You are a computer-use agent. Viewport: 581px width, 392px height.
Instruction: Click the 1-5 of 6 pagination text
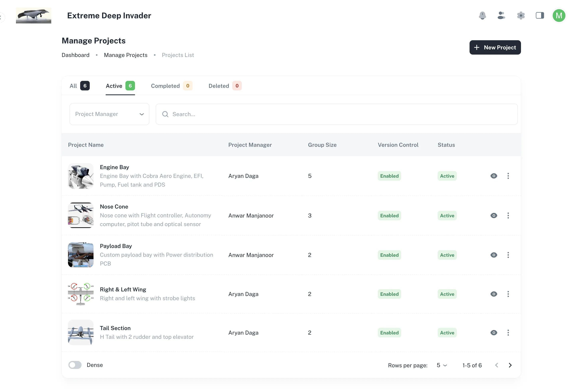click(472, 365)
